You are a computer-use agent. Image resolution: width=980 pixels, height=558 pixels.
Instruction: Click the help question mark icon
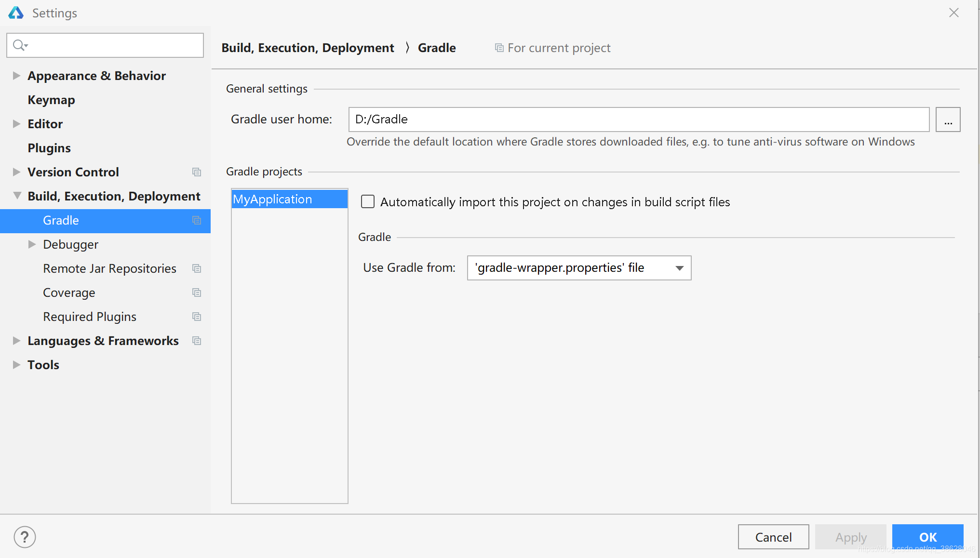pos(25,537)
